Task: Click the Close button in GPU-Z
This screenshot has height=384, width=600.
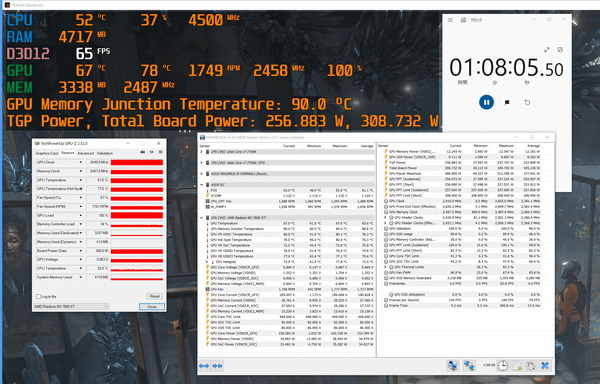Action: (x=152, y=307)
